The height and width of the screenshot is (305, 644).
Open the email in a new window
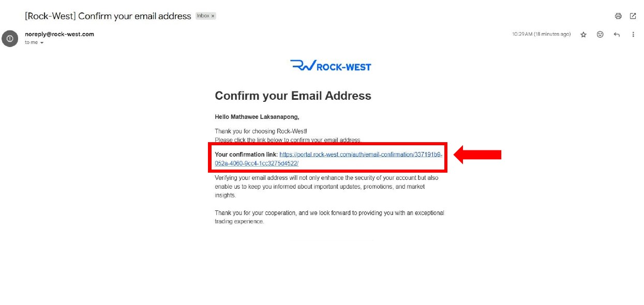[x=633, y=16]
